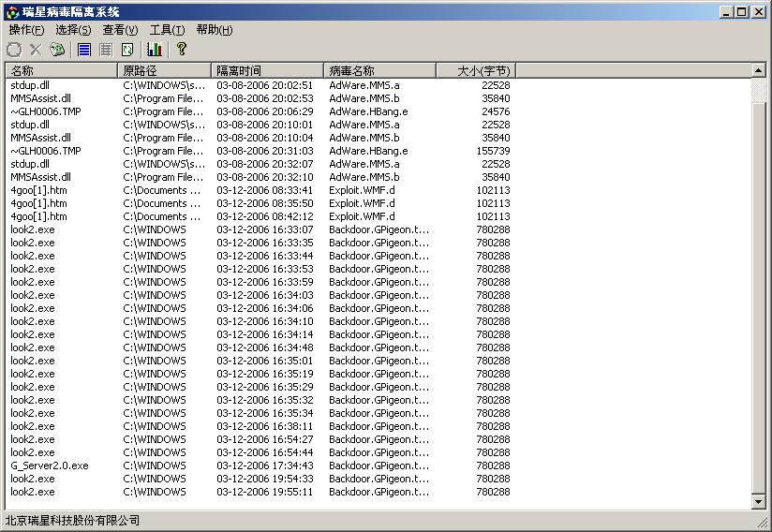Screen dimensions: 772x532
Task: Click size value 24576
Action: [x=496, y=111]
